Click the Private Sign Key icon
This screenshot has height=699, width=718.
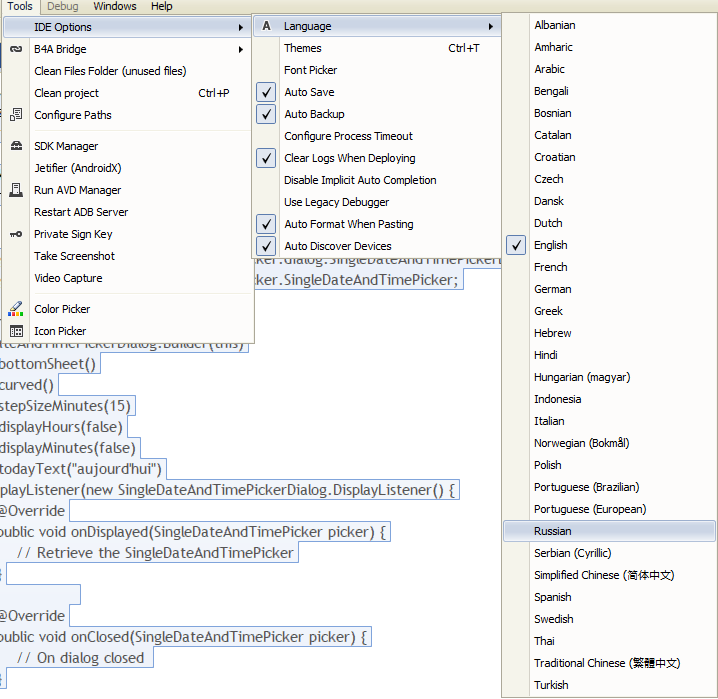point(16,234)
